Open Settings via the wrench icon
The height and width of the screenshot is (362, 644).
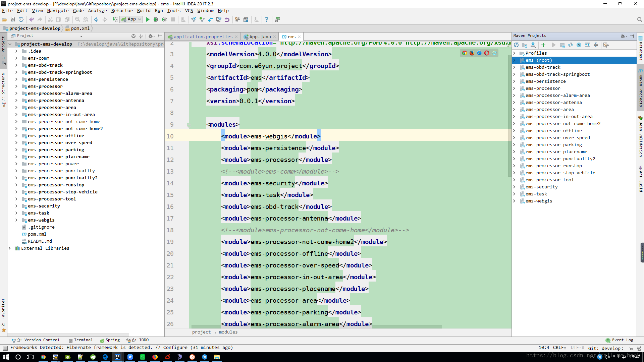pyautogui.click(x=237, y=19)
